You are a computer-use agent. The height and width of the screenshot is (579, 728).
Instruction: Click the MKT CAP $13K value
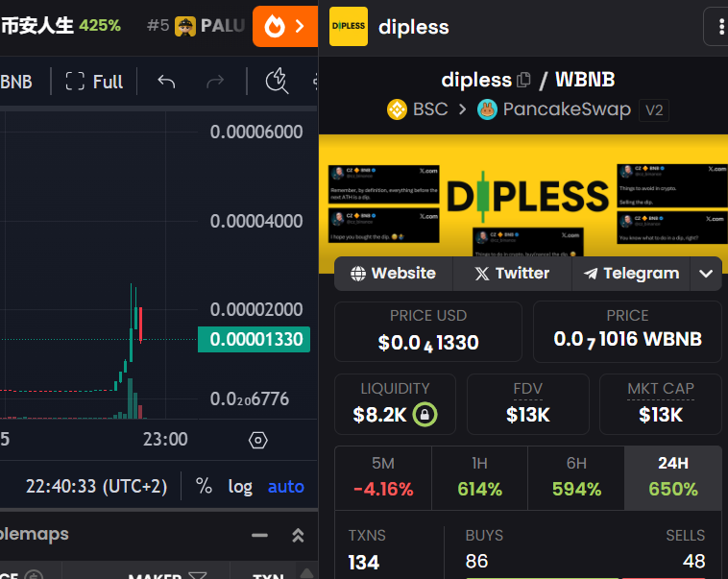pos(661,415)
